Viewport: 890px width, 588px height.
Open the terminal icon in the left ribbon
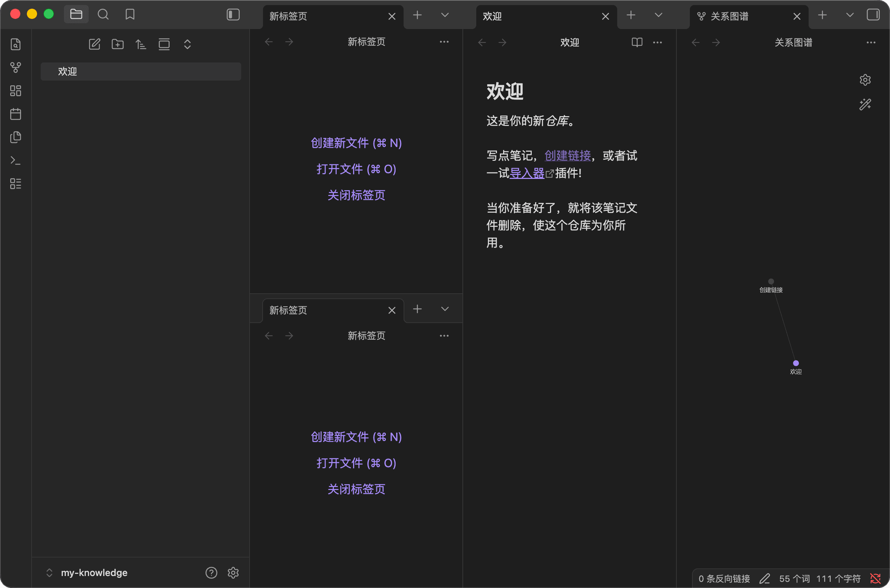[15, 160]
